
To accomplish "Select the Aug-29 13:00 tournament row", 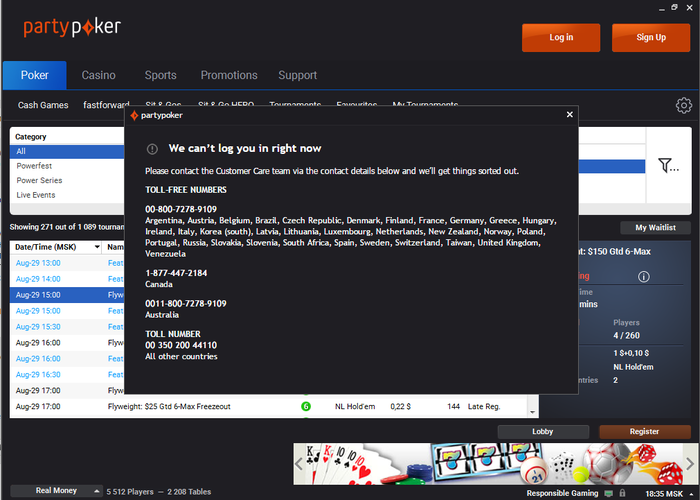I will 67,263.
